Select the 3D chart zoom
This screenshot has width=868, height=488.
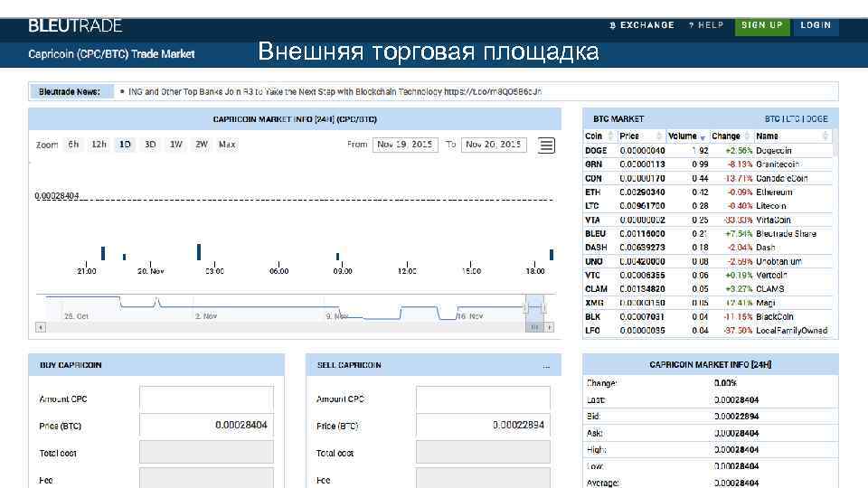[x=150, y=145]
